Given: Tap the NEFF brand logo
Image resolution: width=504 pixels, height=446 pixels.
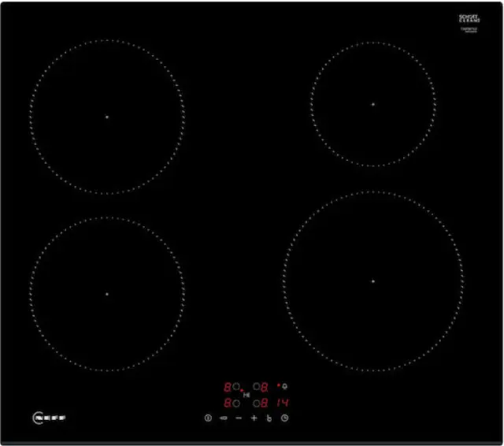Looking at the screenshot, I should click(x=49, y=418).
